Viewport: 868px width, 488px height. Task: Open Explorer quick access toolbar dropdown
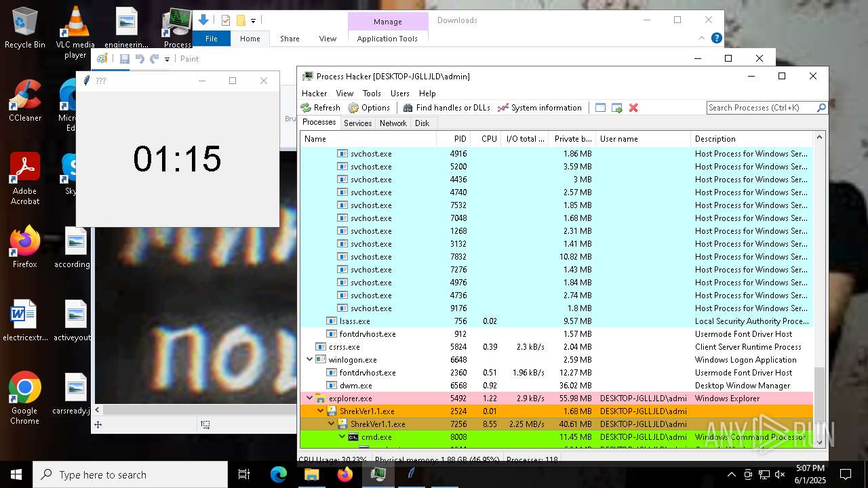[253, 21]
